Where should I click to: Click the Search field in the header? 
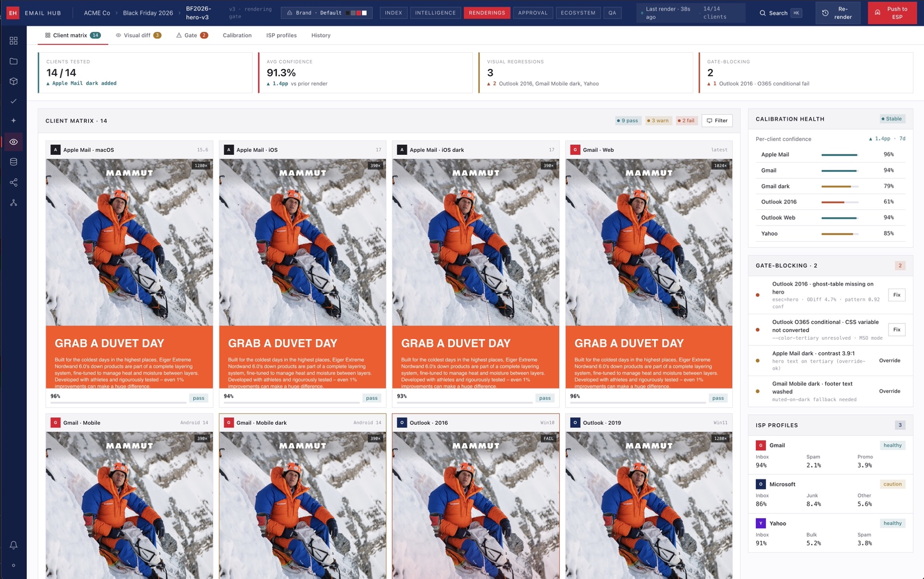781,13
